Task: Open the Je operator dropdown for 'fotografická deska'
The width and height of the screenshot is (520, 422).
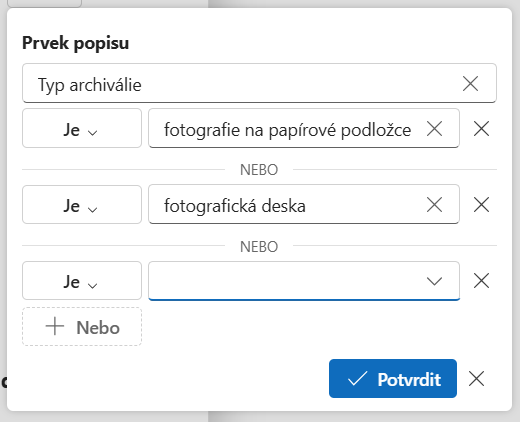Action: [x=82, y=204]
